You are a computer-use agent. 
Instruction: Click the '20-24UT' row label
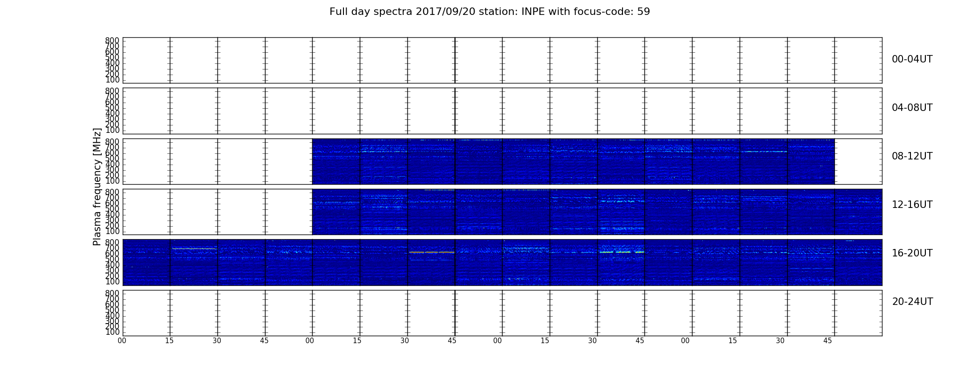(x=912, y=302)
